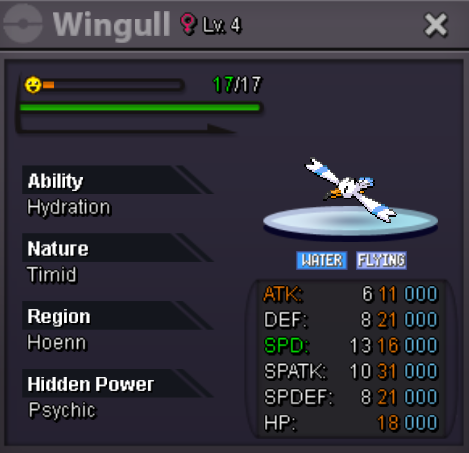Select the Hidden Power header

pos(117,383)
